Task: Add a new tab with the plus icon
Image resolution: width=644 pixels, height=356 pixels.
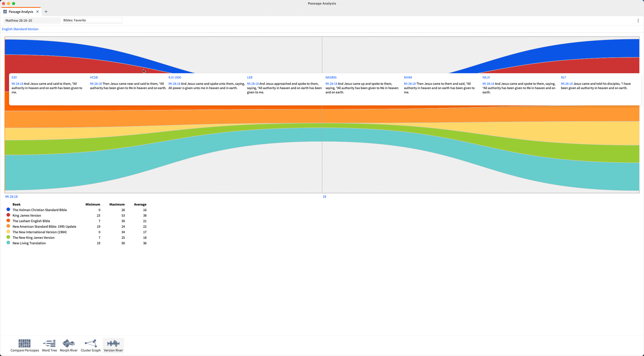Action: tap(46, 12)
